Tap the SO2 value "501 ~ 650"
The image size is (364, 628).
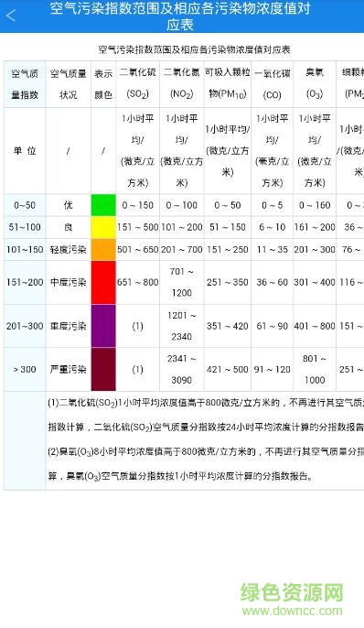click(137, 250)
